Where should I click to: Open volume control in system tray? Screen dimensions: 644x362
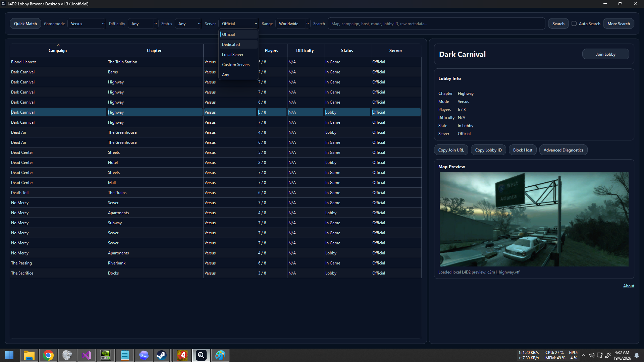click(591, 355)
